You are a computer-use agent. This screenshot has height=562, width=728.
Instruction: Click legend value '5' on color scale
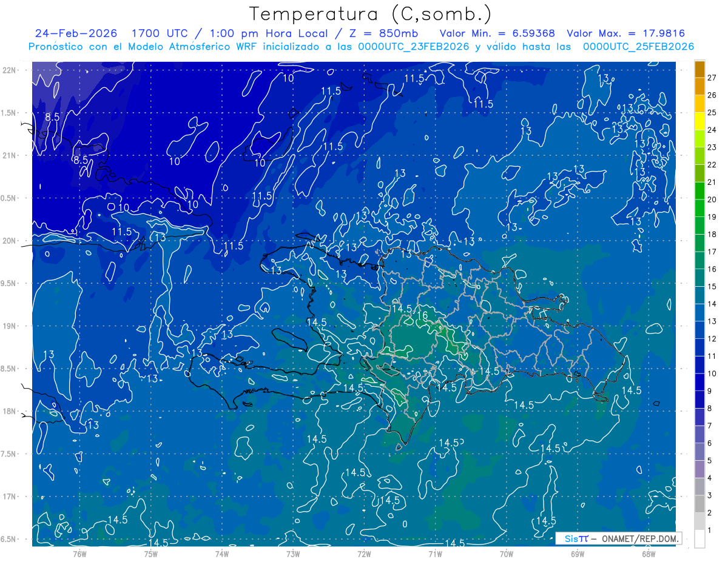point(710,461)
